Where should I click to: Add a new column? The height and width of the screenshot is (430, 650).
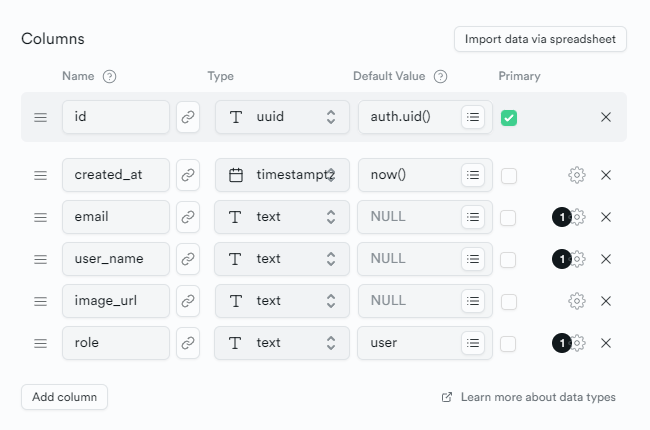pos(64,397)
